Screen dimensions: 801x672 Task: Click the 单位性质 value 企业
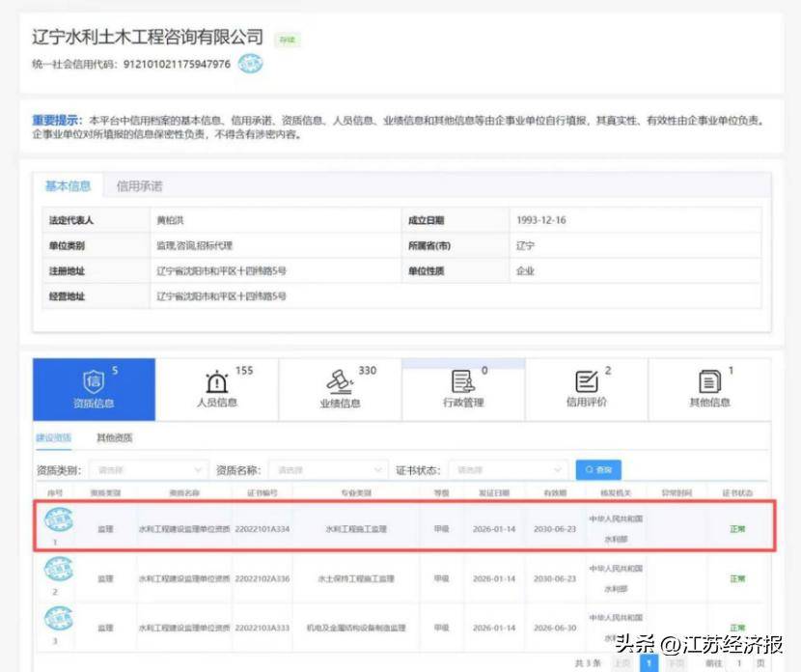pyautogui.click(x=525, y=271)
